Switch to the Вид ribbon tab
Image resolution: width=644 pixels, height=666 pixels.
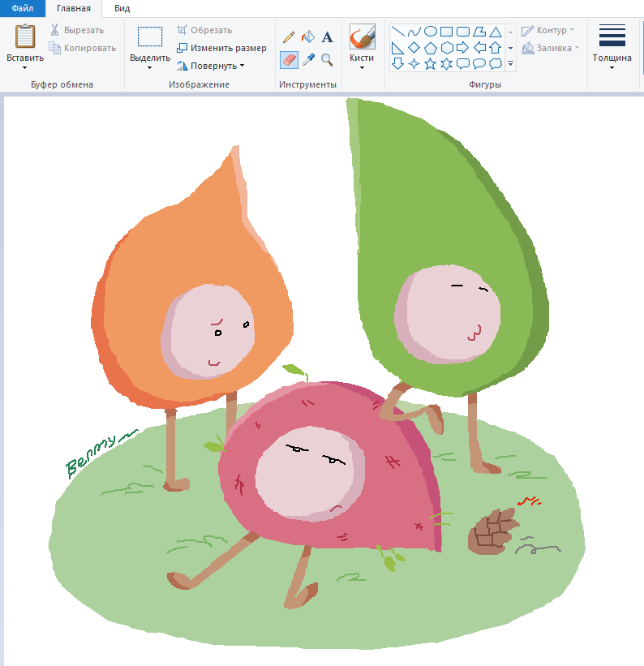click(122, 8)
